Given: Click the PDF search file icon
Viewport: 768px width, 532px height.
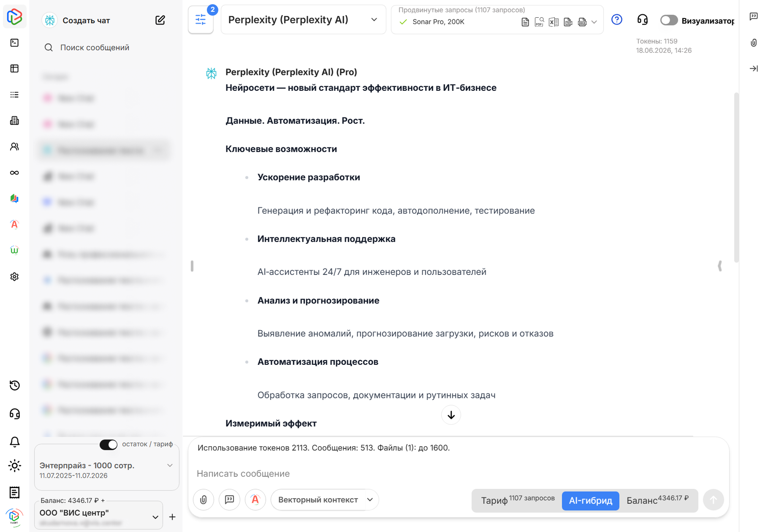Looking at the screenshot, I should tap(539, 22).
